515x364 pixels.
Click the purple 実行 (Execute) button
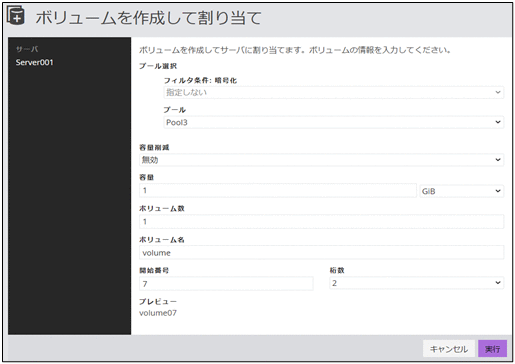pos(492,349)
